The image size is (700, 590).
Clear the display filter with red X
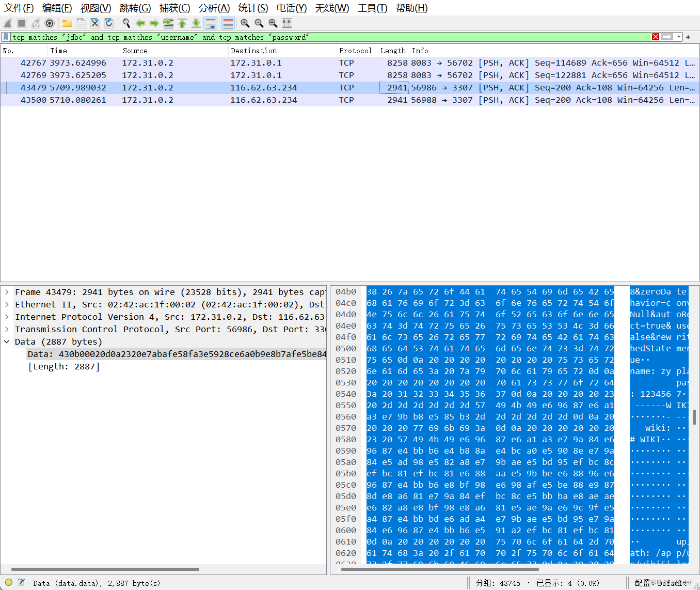pos(656,37)
